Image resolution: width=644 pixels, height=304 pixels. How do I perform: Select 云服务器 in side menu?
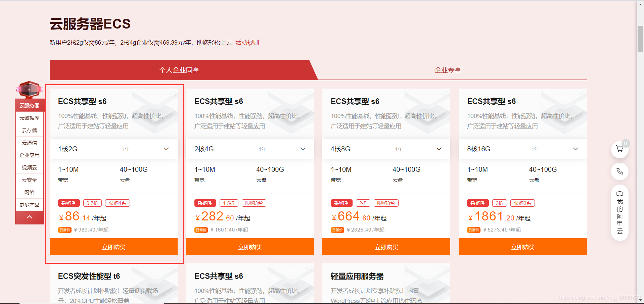click(30, 105)
